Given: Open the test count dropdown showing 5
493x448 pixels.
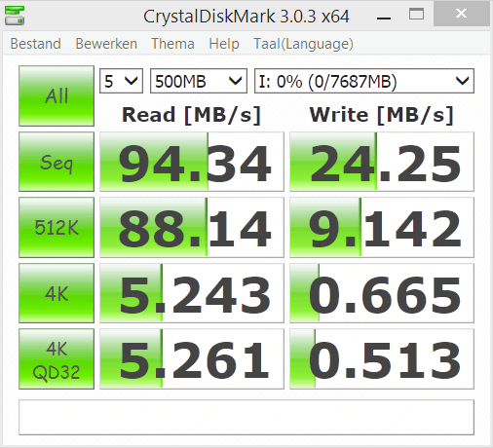Looking at the screenshot, I should click(x=121, y=81).
